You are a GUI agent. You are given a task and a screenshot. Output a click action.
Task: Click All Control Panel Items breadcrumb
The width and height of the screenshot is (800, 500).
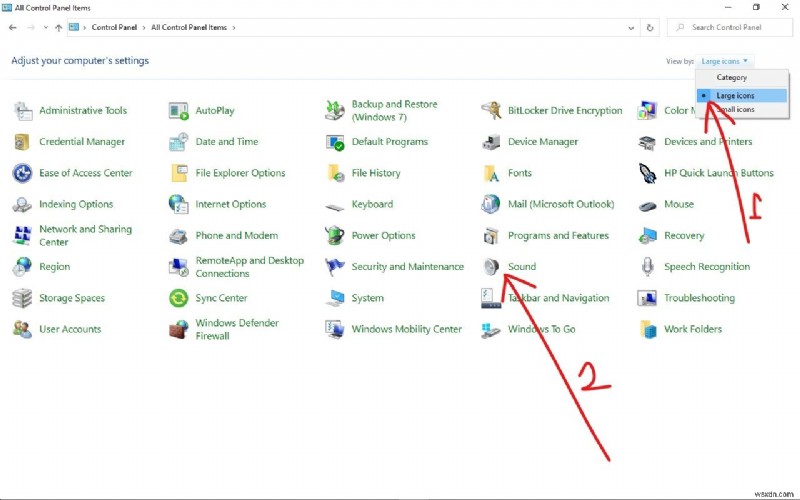click(189, 28)
